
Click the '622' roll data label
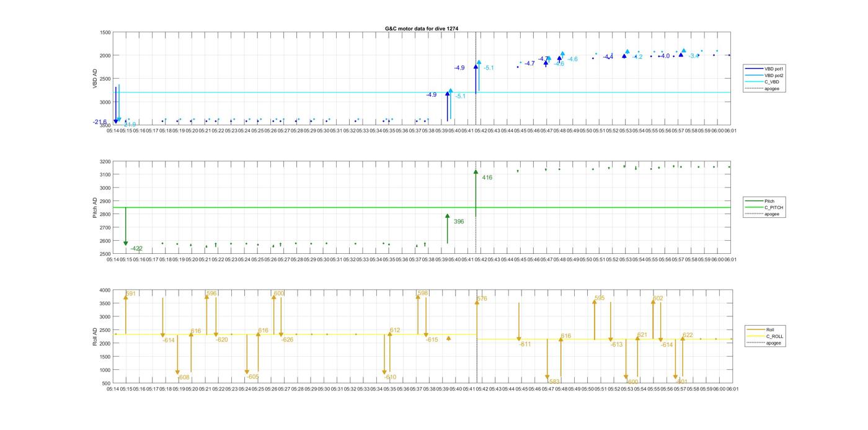pos(688,336)
